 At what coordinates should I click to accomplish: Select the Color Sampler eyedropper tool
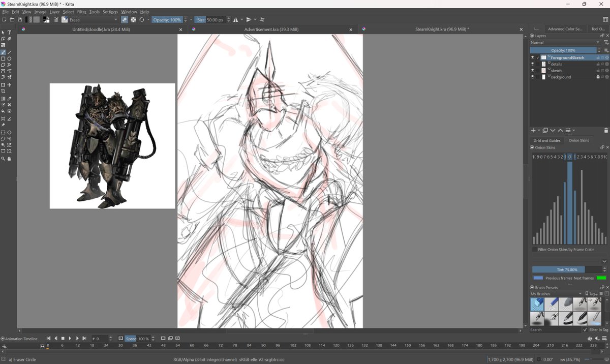click(x=9, y=99)
